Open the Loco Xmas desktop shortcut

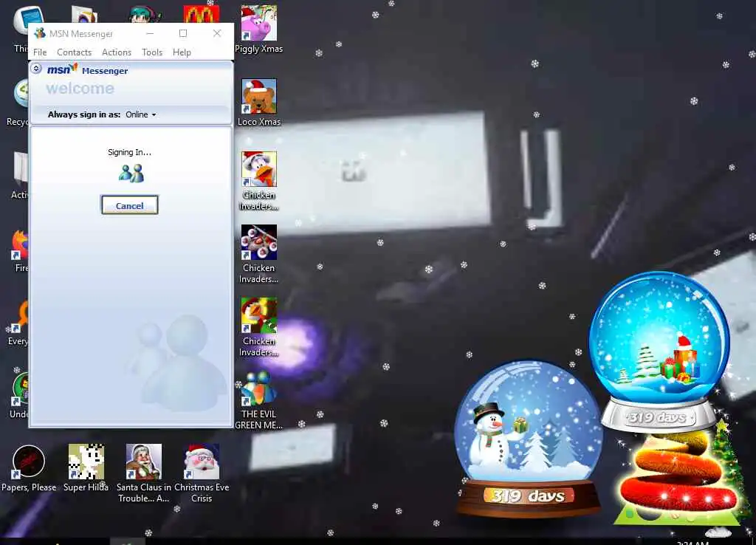coord(259,102)
